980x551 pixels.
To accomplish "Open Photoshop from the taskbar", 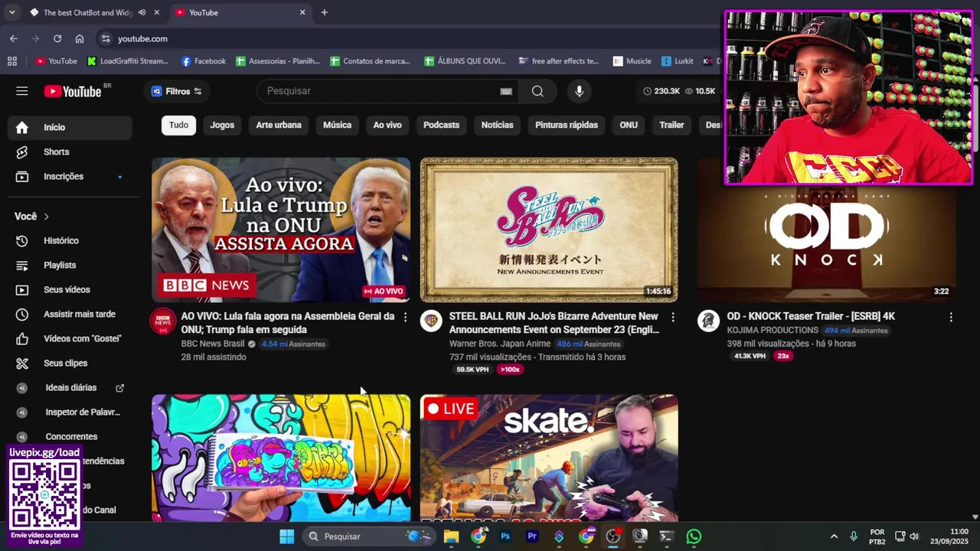I will click(x=505, y=536).
